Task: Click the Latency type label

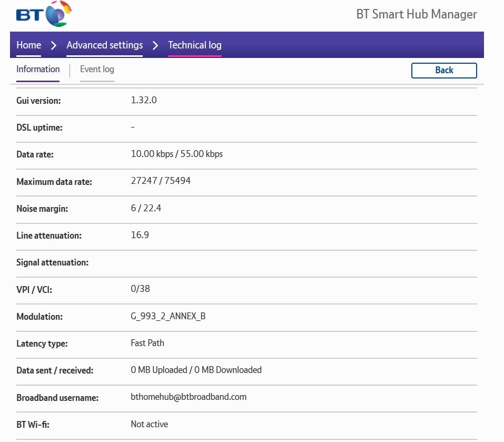Action: [42, 343]
